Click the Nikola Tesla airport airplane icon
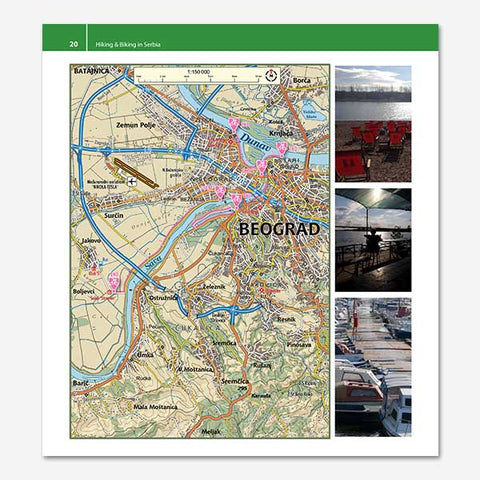Viewport: 480px width, 480px height. 132,182
